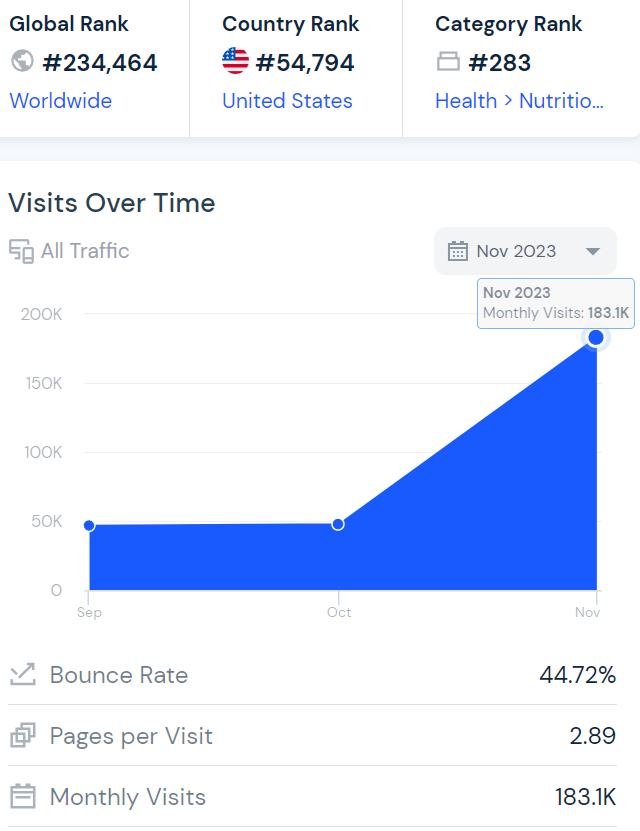
Task: Click the Pages per Visit icon
Action: coord(22,736)
